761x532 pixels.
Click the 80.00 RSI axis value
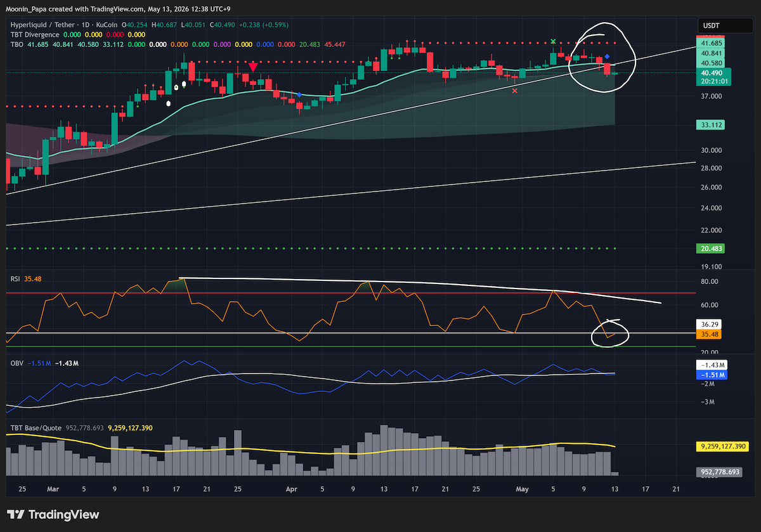point(711,282)
